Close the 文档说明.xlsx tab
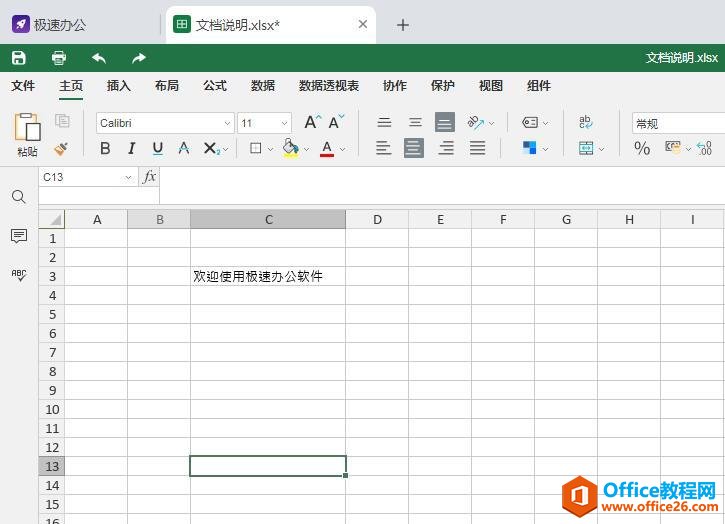 pyautogui.click(x=363, y=24)
